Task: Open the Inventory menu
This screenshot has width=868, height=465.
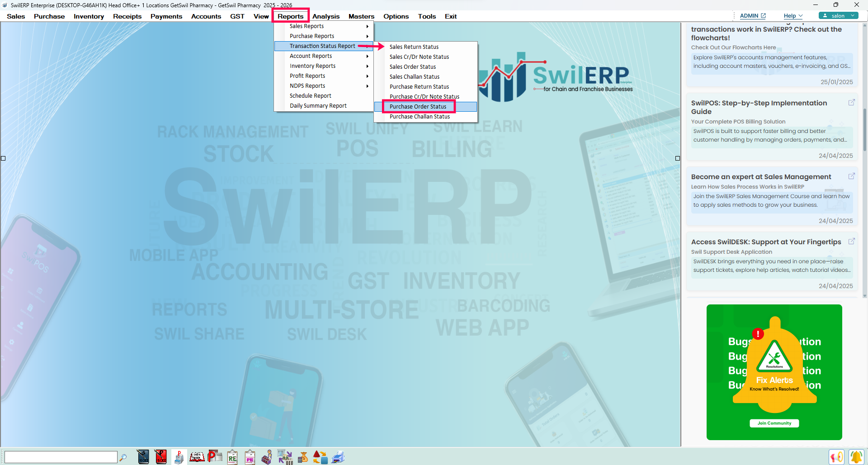Action: 89,16
